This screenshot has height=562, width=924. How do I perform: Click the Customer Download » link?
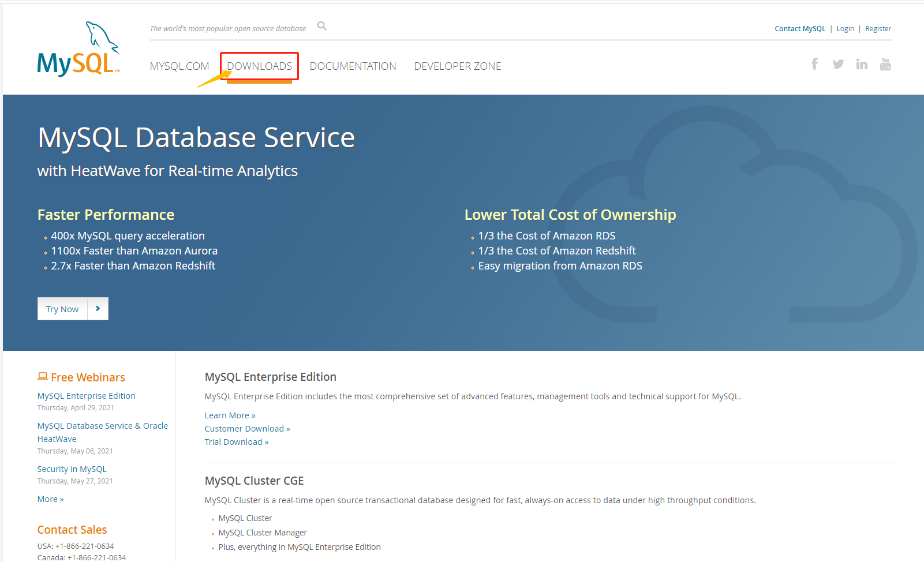(x=248, y=429)
